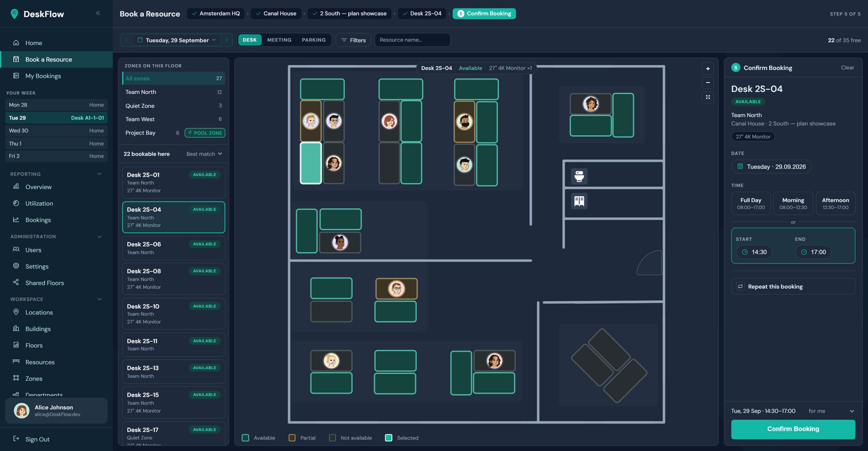Screen dimensions: 868x451
Task: Collapse the Workspace section
Action: 99,299
